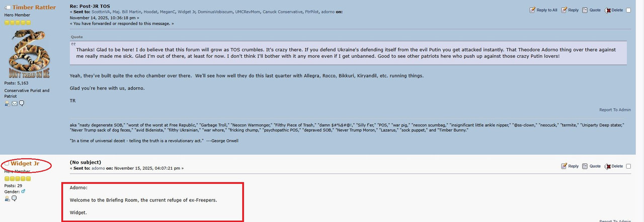The width and height of the screenshot is (644, 222).
Task: Click Quote text link on Widget Jr's message
Action: 595,166
